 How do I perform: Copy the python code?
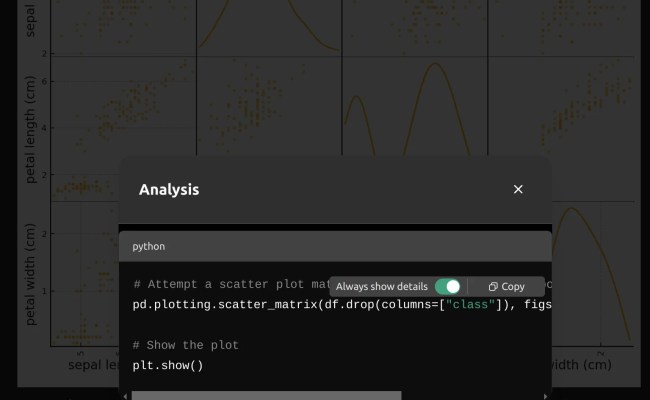point(507,286)
